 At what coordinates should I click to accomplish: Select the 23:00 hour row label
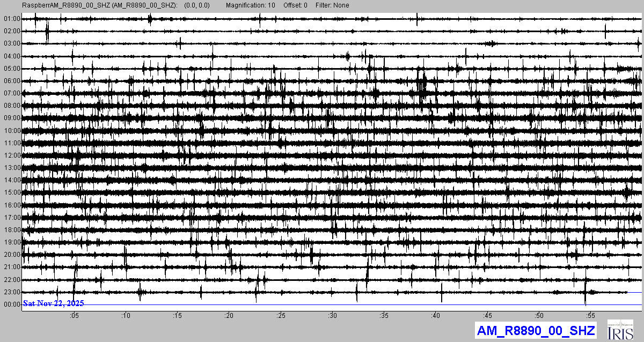12,292
